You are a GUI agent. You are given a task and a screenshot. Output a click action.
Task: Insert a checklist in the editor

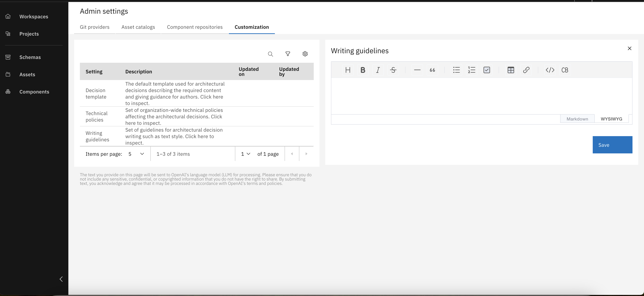click(x=486, y=70)
